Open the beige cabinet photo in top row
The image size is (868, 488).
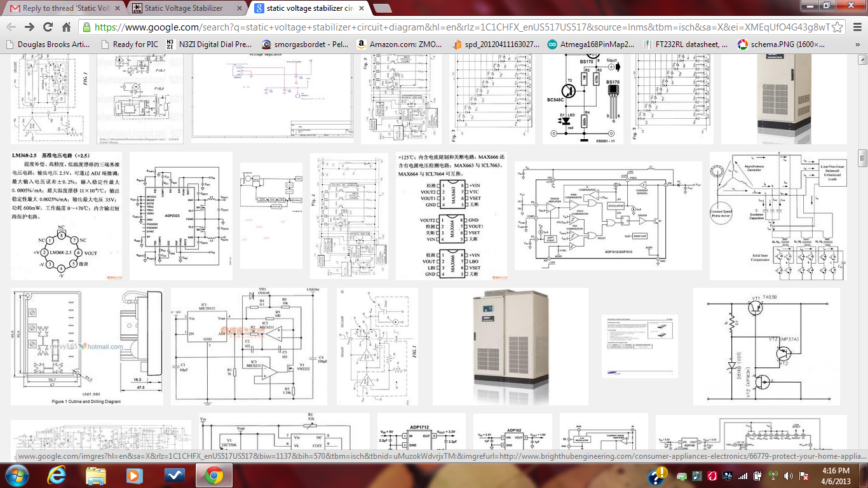click(x=784, y=99)
